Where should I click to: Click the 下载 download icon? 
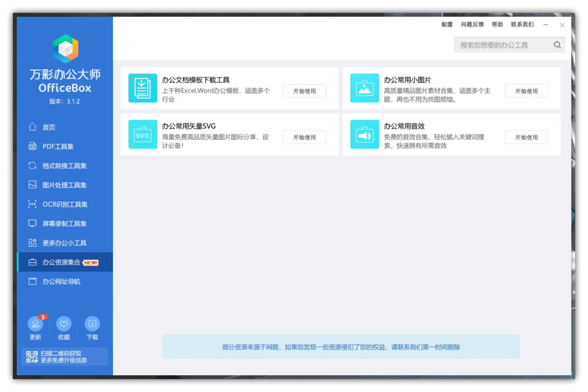92,324
